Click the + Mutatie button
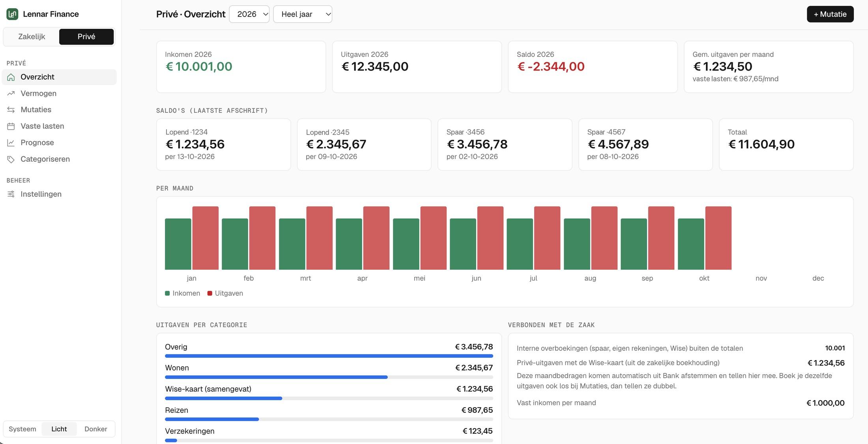Viewport: 868px width, 444px height. coord(830,14)
